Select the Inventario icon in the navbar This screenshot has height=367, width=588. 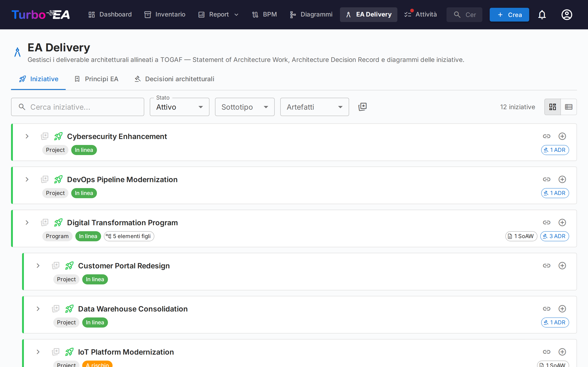point(147,14)
